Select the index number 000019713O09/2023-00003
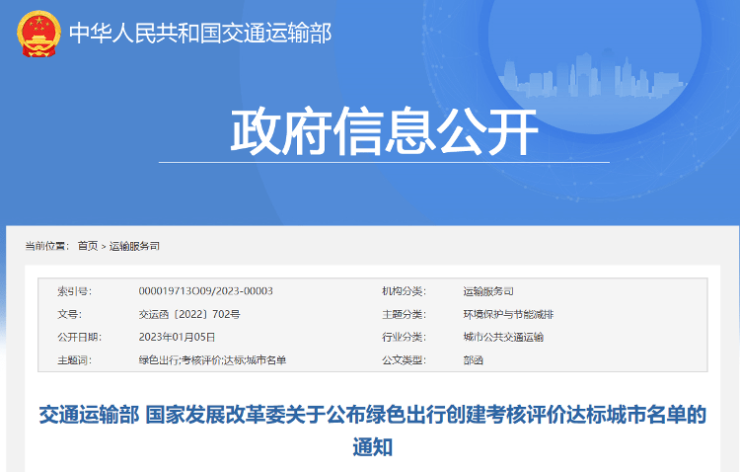Screen dimensions: 740x472 click(206, 291)
